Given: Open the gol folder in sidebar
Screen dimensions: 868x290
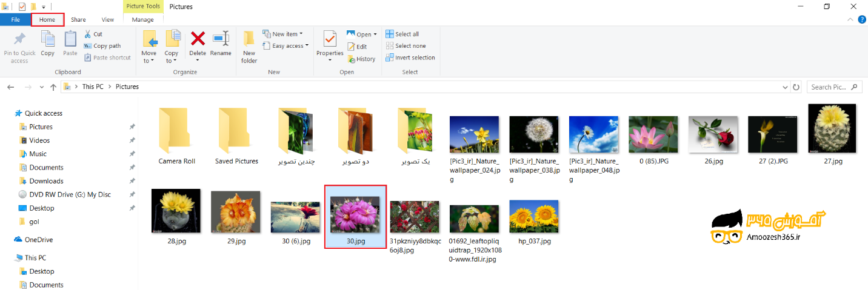Looking at the screenshot, I should [34, 222].
